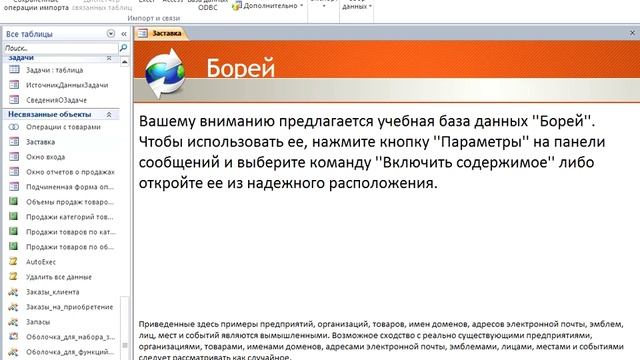Open the 'Дополнительно' dropdown in the ribbon
The image size is (640, 360).
point(268,6)
